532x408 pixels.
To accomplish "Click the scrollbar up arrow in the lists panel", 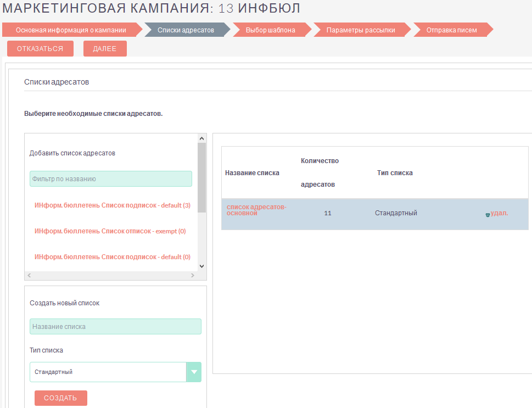I will pos(201,138).
